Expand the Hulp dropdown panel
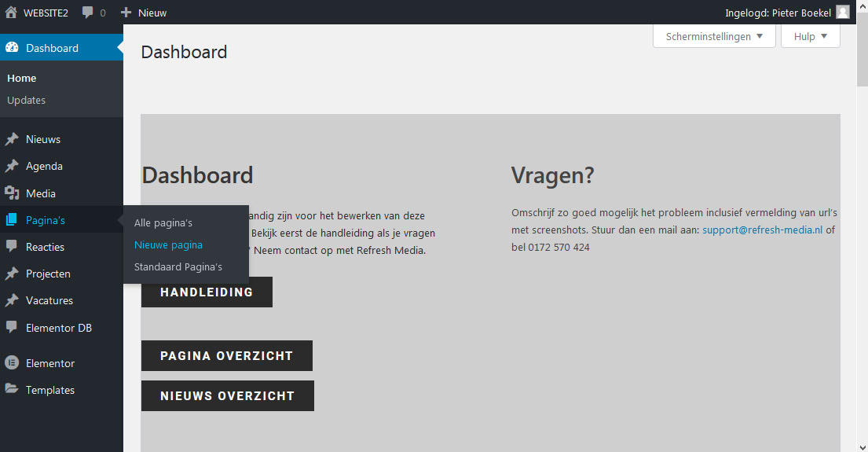868x452 pixels. (810, 36)
